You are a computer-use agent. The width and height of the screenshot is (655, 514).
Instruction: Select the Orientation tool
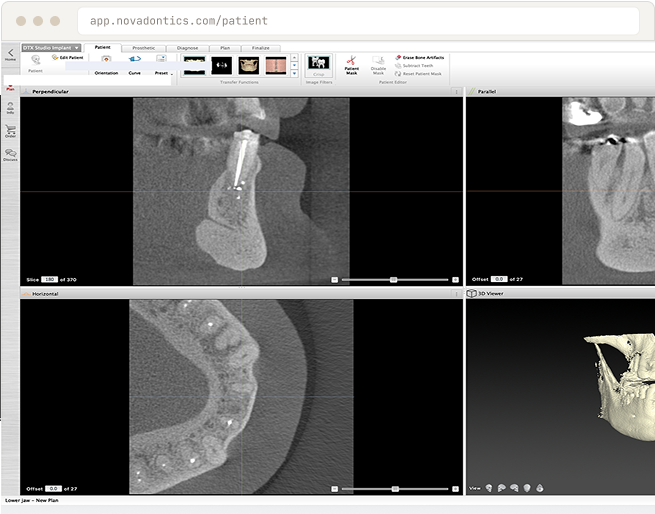point(106,66)
